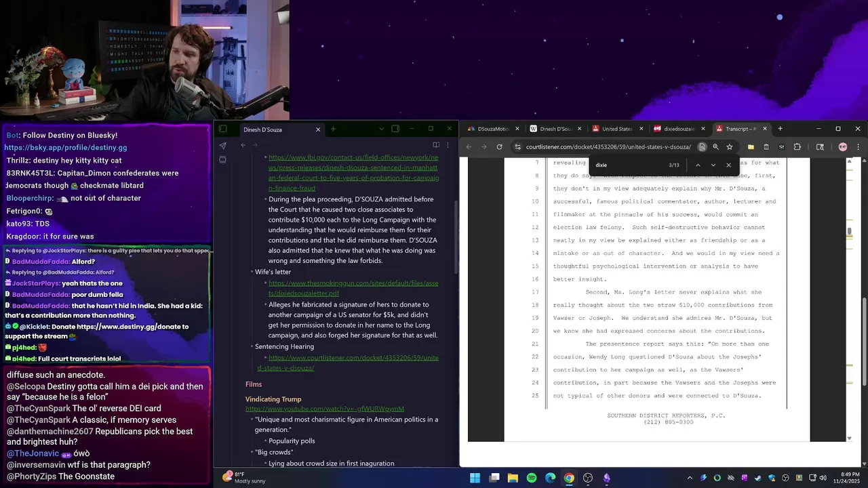Viewport: 868px width, 488px height.
Task: Toggle reading view book icon in Obsidian
Action: (x=436, y=145)
